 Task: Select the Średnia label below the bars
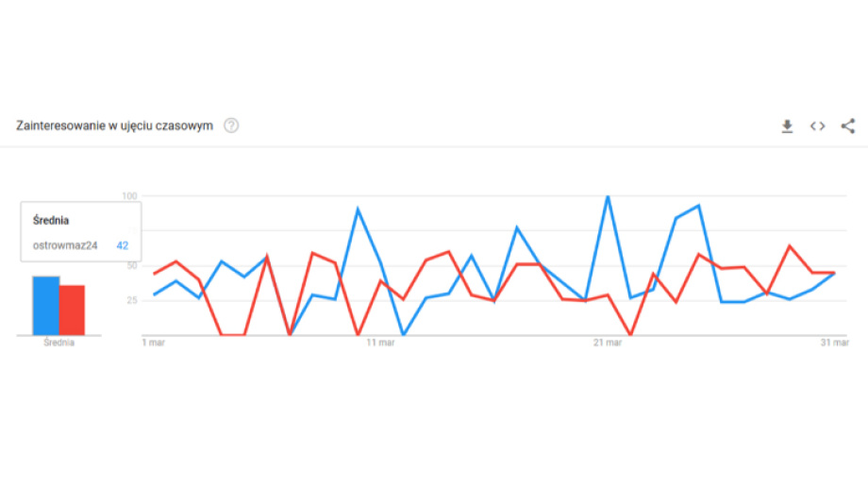click(x=58, y=343)
